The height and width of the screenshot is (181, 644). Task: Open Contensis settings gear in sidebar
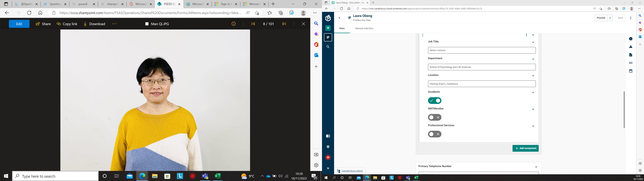click(328, 147)
